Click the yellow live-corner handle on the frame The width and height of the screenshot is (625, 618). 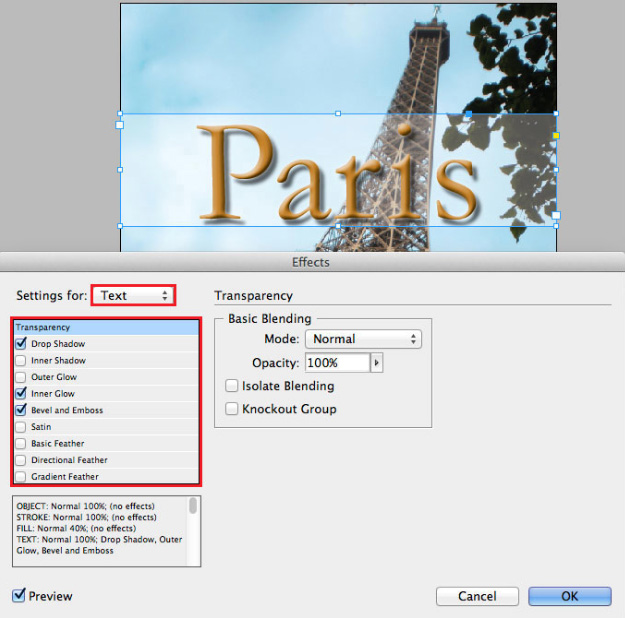coord(556,136)
